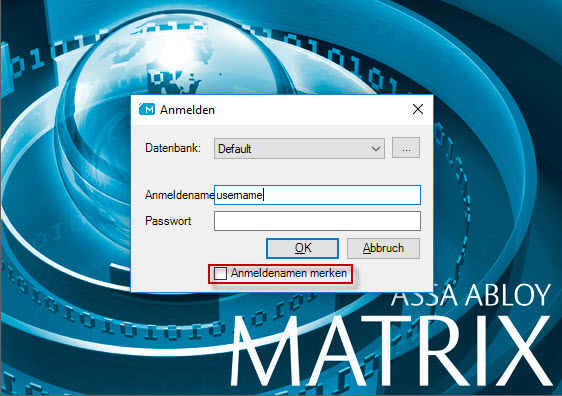Click the large MATRIX logo text

(x=392, y=349)
